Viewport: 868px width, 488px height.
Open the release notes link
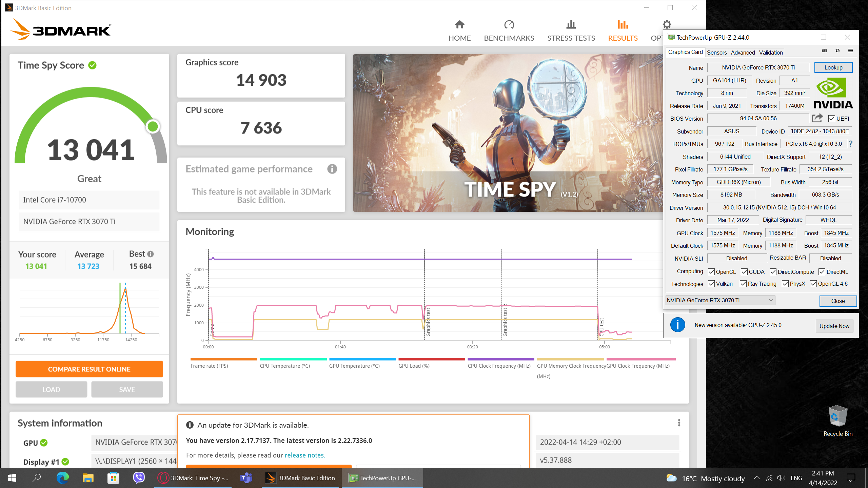(304, 455)
